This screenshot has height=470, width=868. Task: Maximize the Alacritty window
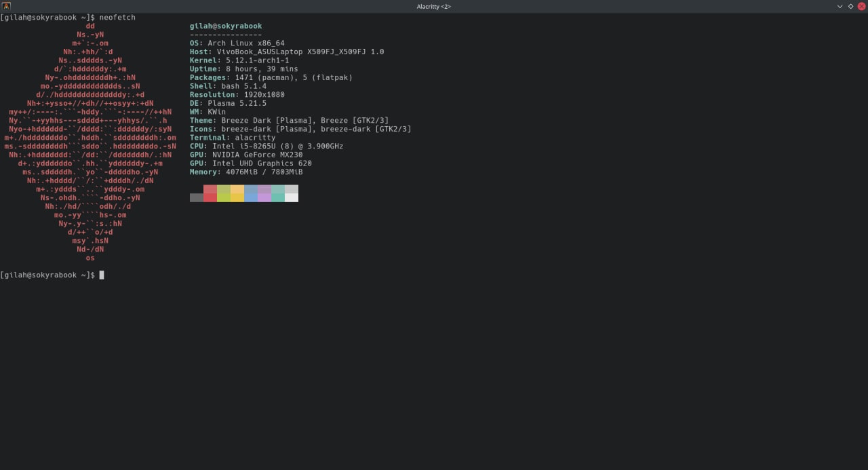tap(850, 6)
